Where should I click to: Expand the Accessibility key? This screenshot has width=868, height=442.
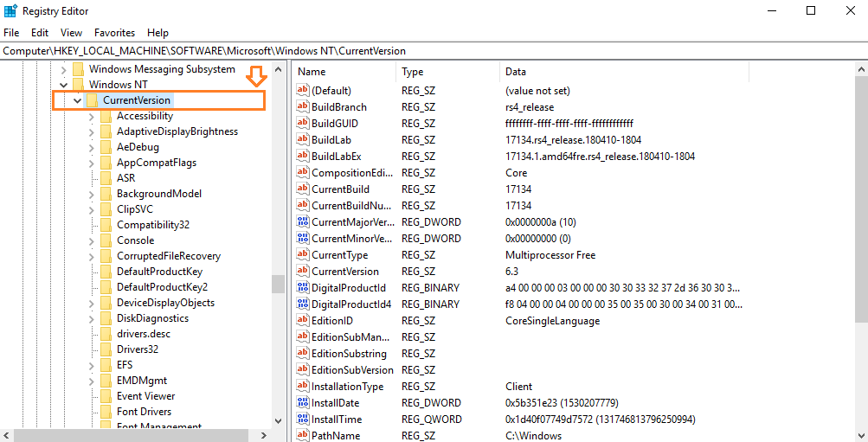(92, 116)
